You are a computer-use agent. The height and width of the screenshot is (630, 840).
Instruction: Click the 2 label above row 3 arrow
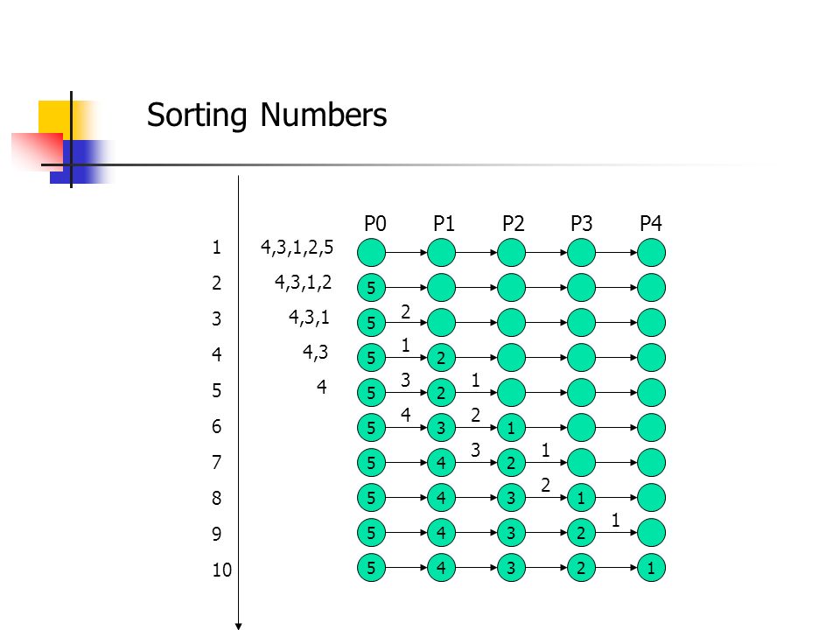pyautogui.click(x=405, y=311)
